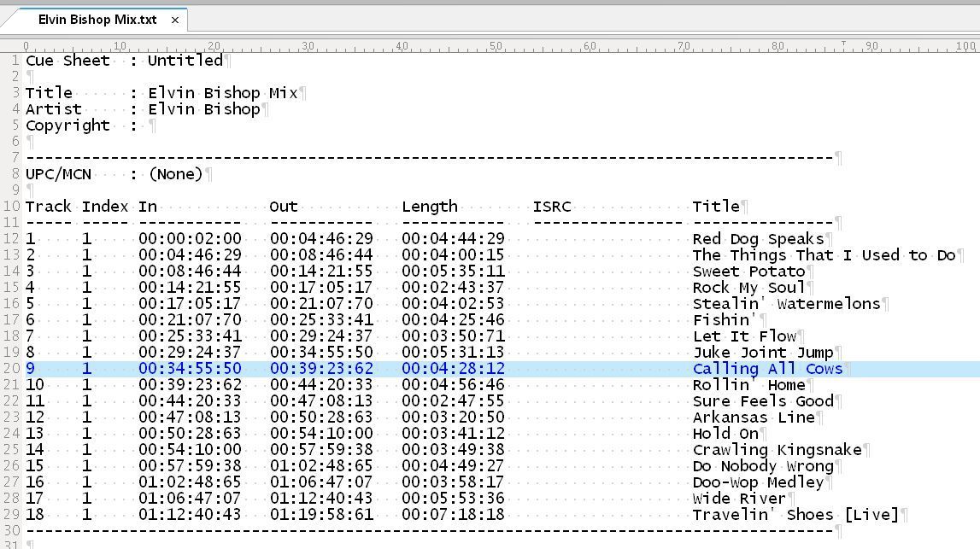Select the Elvin Bishop Mix.txt tab
980x549 pixels.
coord(97,20)
